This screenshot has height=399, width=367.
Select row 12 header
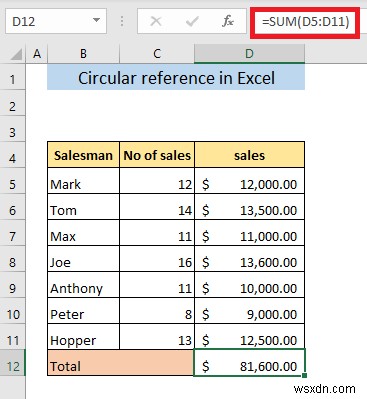13,364
